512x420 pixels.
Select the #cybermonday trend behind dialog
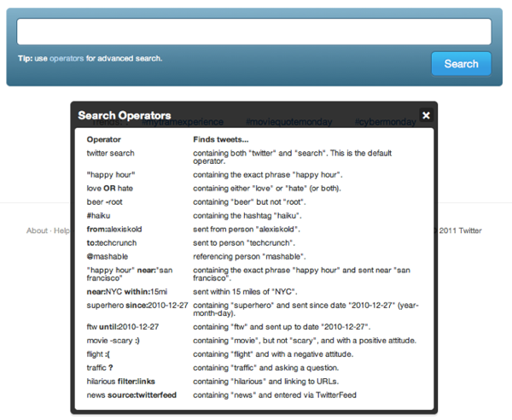tap(386, 122)
